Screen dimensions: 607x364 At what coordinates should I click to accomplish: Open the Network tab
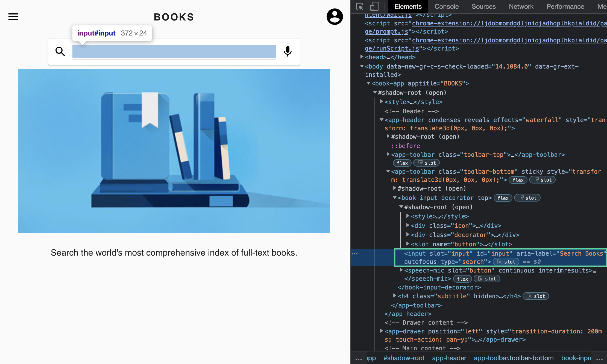pos(521,7)
